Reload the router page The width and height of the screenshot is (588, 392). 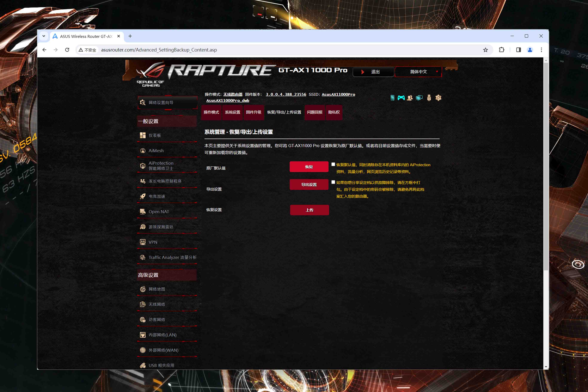[67, 50]
